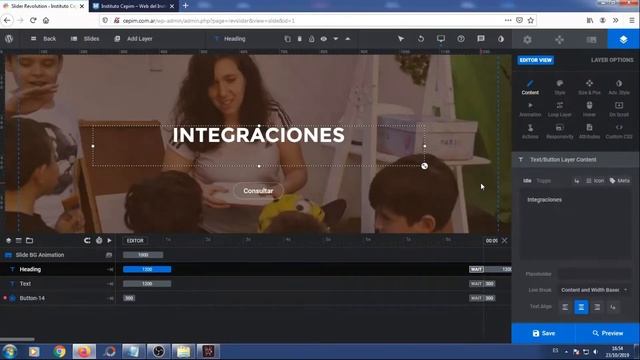The width and height of the screenshot is (640, 360).
Task: Open the Add Layer menu
Action: [133, 39]
